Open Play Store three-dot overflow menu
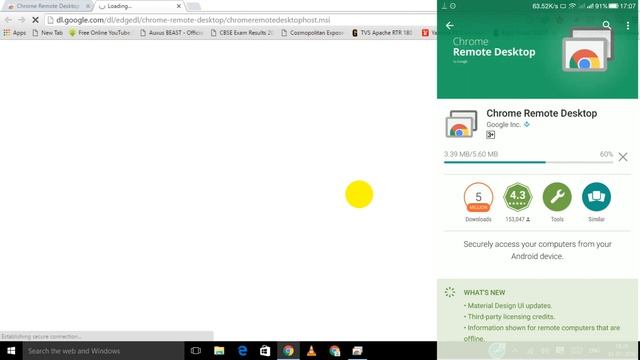 pyautogui.click(x=628, y=26)
